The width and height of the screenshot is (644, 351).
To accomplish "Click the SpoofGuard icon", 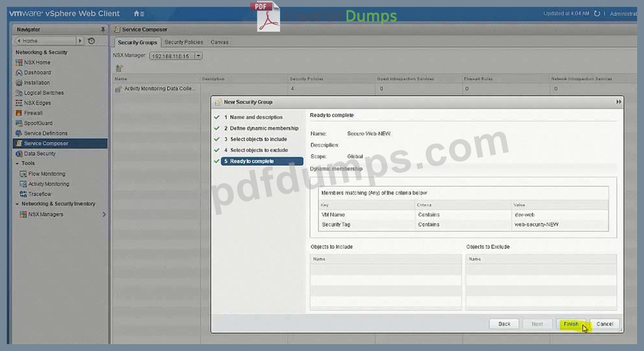I will (19, 123).
